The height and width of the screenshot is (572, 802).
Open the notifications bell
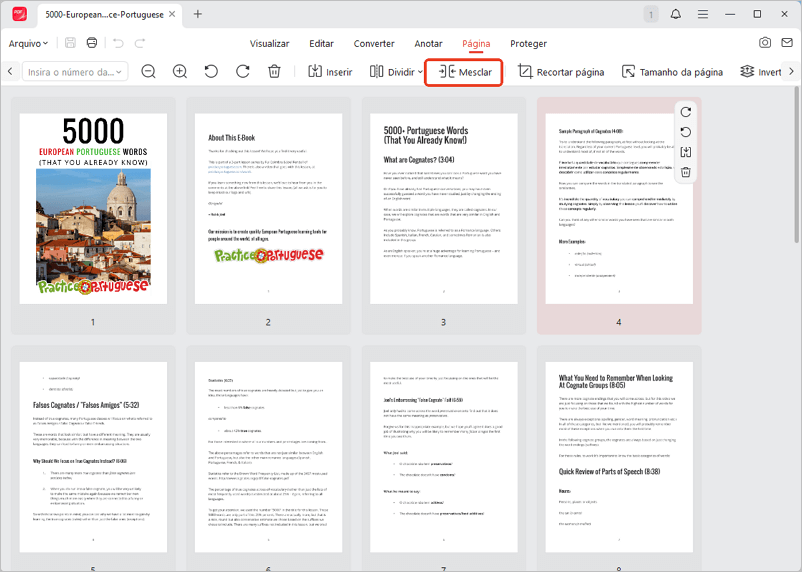(676, 14)
